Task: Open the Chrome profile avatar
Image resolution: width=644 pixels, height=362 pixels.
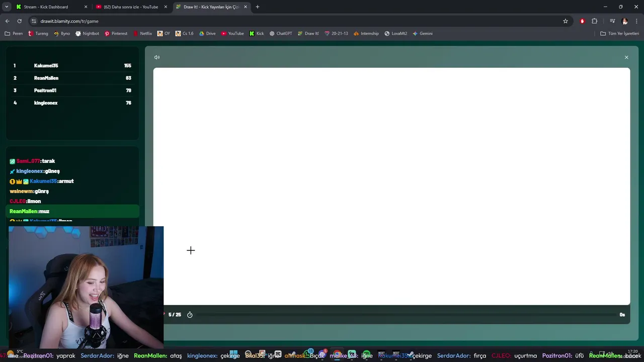Action: pyautogui.click(x=625, y=21)
